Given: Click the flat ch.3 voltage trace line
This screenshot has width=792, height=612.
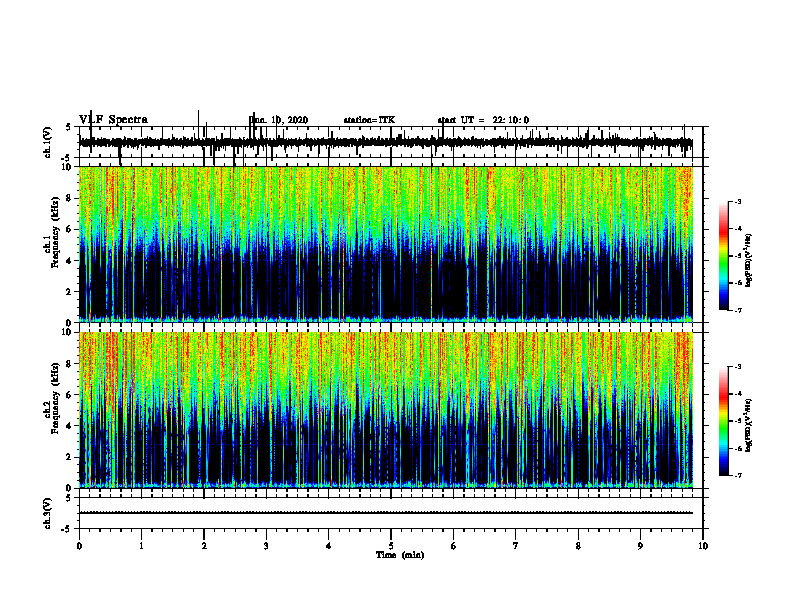Looking at the screenshot, I should click(386, 513).
